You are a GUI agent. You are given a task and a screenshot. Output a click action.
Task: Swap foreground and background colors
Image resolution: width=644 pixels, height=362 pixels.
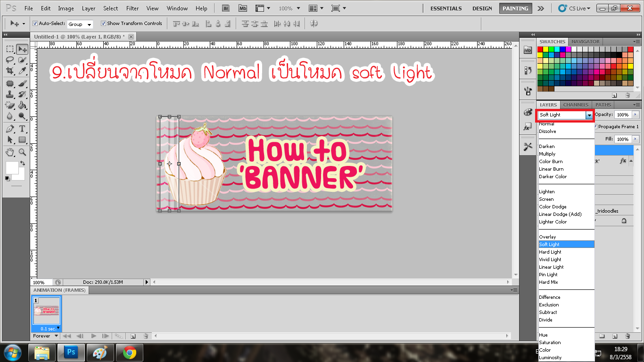(22, 164)
